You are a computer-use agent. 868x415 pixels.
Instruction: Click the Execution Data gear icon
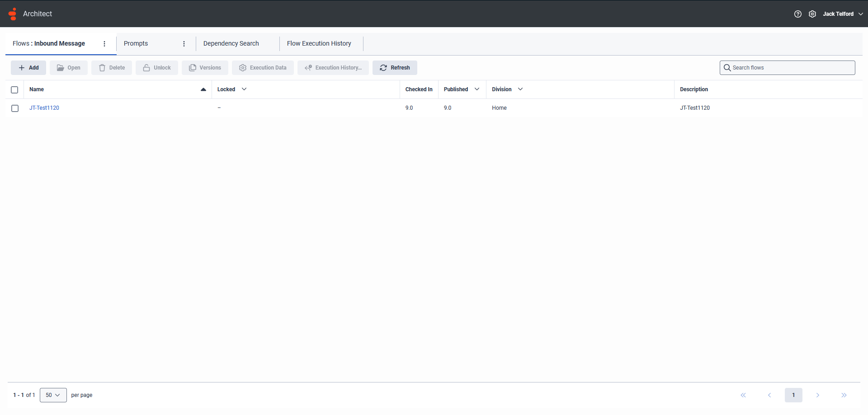[x=243, y=67]
